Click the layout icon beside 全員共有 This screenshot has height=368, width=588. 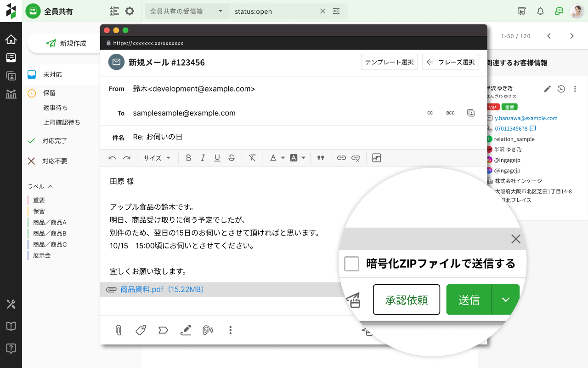click(x=114, y=11)
